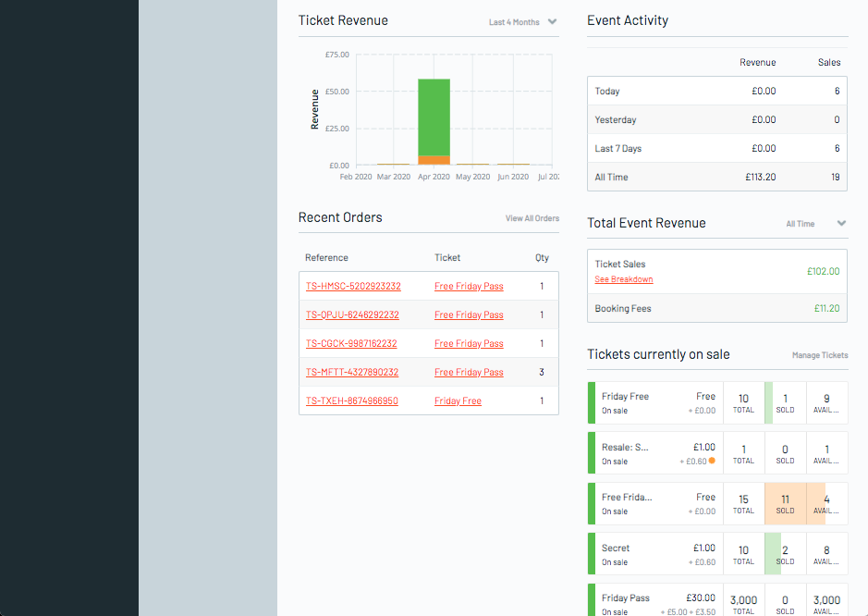Click the Free Friday Pass link in first order row
This screenshot has height=616, width=868.
[x=469, y=286]
